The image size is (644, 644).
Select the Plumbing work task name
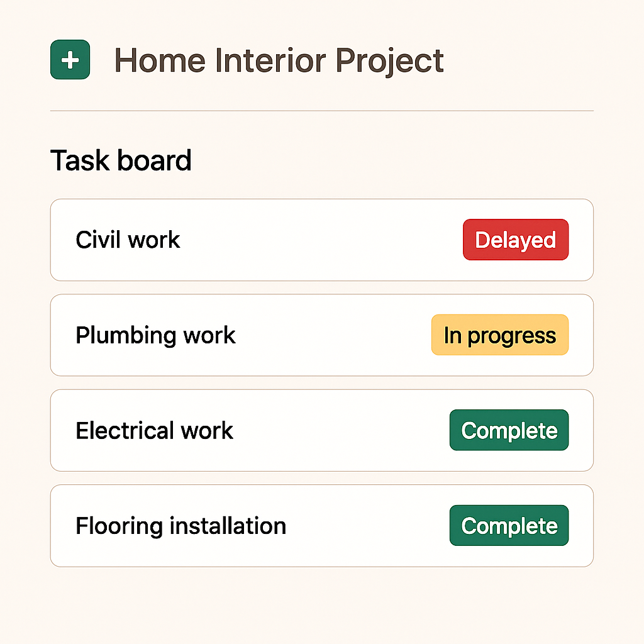coord(156,336)
